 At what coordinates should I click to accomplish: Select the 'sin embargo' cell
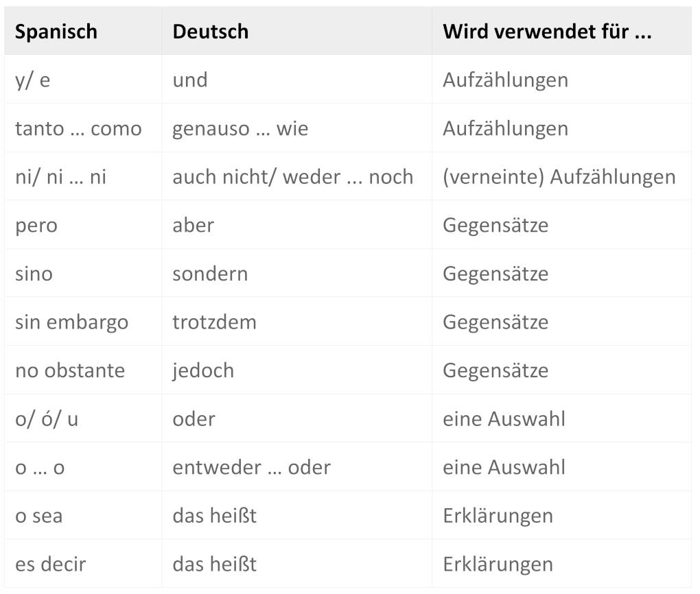tap(71, 322)
